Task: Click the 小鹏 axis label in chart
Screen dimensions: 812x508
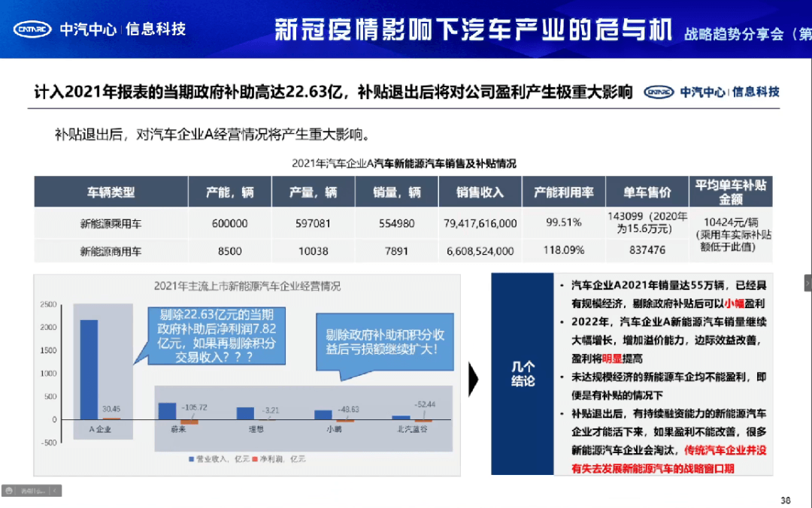Action: tap(334, 429)
